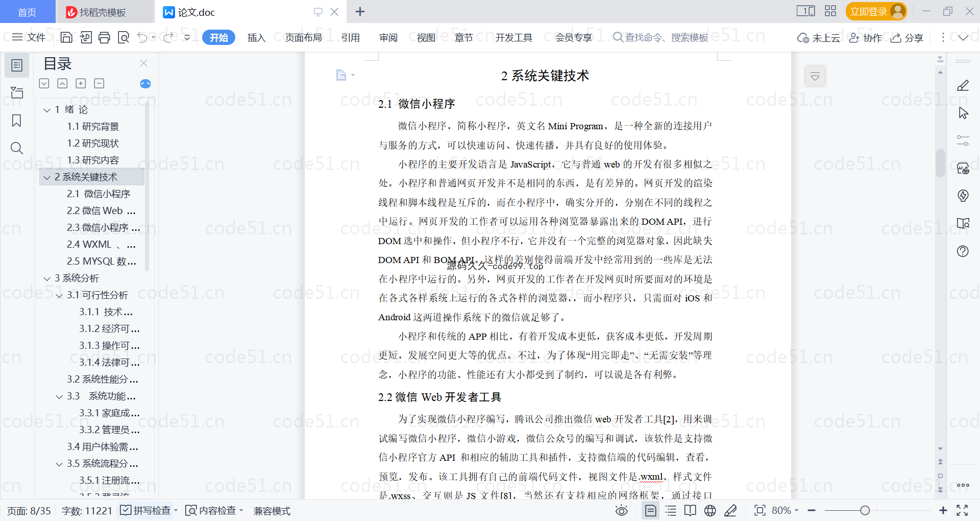
Task: Switch to the 开发工具 ribbon tab
Action: 513,37
